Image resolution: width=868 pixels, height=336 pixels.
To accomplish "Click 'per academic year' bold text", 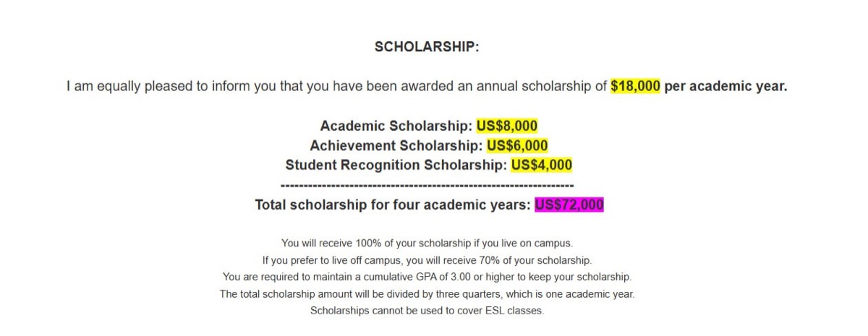I will coord(726,87).
